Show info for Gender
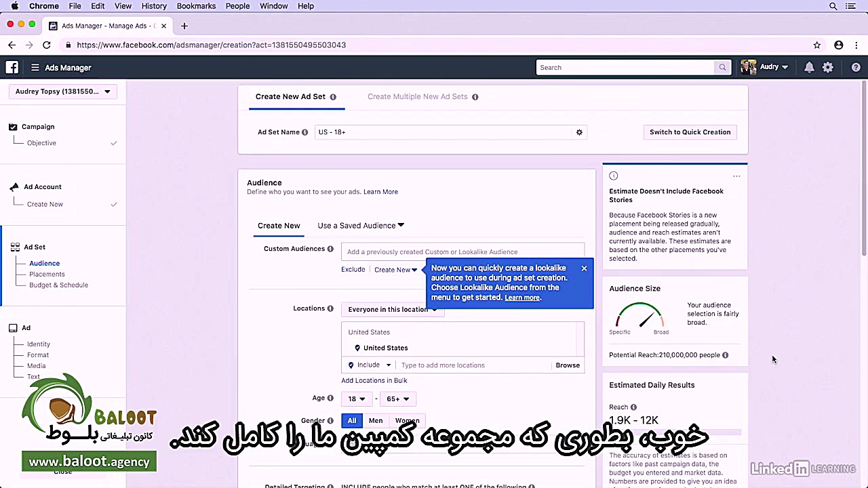The image size is (868, 488). tap(331, 421)
